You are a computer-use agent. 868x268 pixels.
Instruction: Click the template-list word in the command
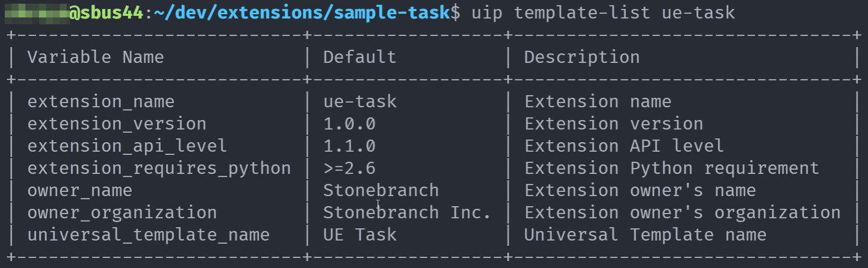tap(582, 13)
